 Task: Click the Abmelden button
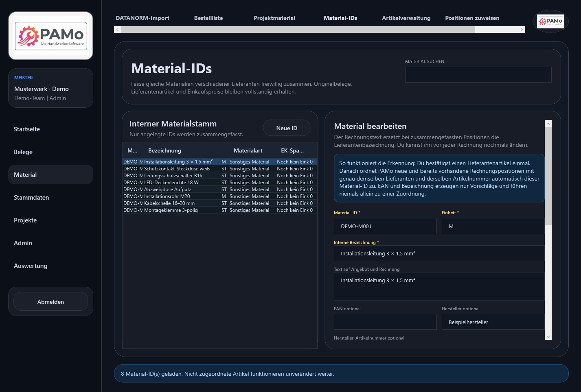point(50,301)
